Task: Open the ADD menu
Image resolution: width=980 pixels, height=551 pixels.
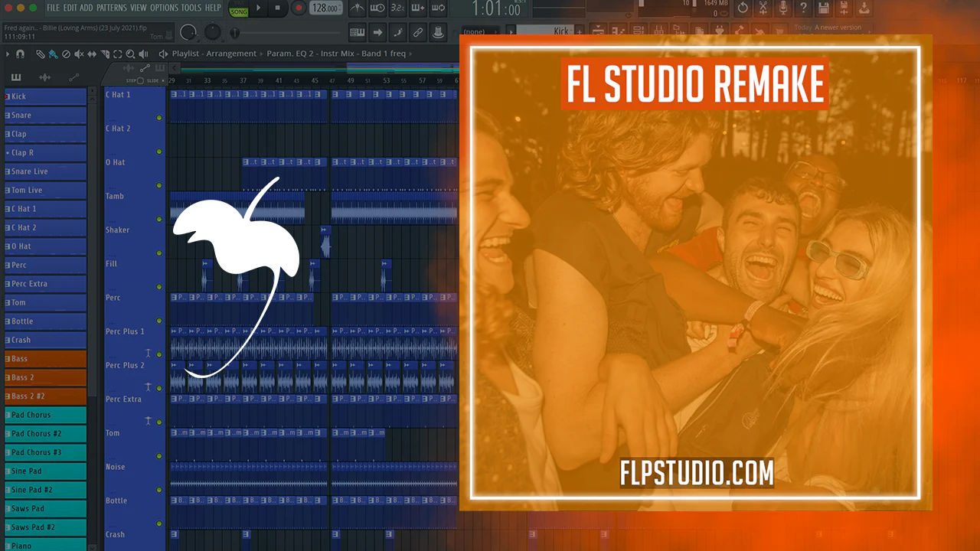Action: (x=87, y=8)
